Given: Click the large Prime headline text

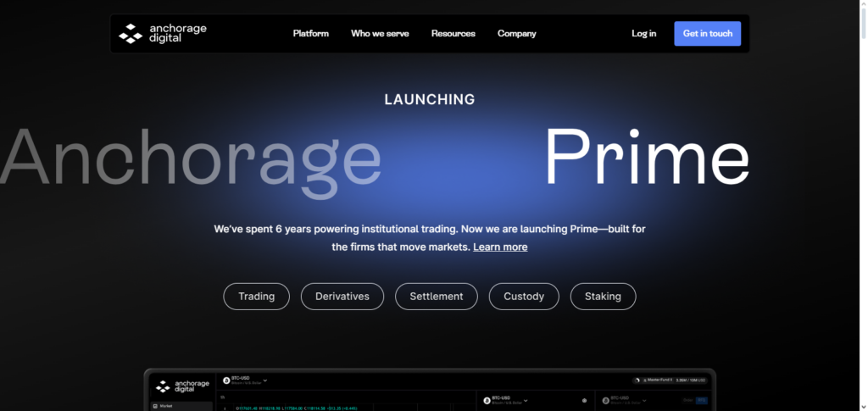Looking at the screenshot, I should point(646,158).
